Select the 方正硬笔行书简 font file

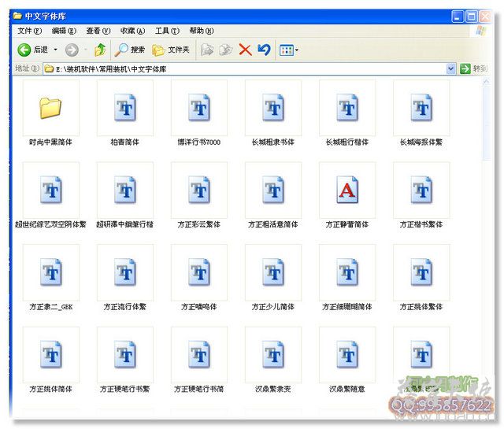coord(199,361)
